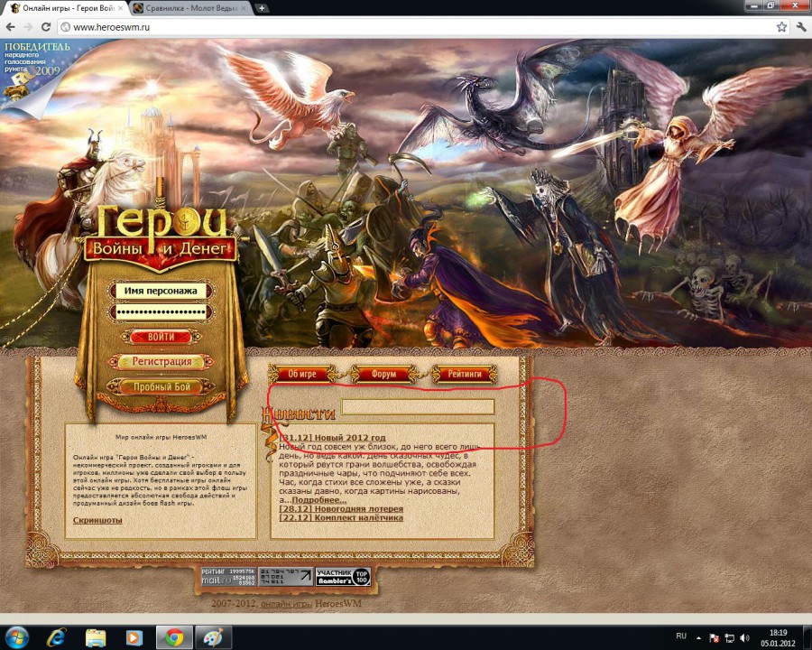Reload the page with refresh icon
Viewport: 812px width, 650px height.
pos(46,27)
